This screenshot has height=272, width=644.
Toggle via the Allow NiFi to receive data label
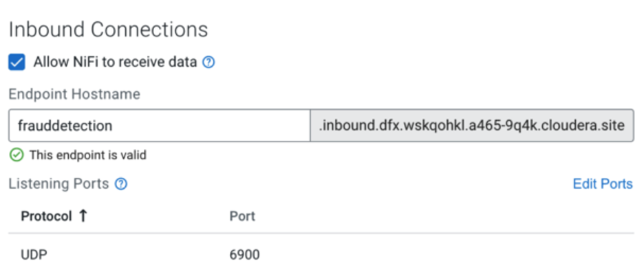click(x=116, y=63)
